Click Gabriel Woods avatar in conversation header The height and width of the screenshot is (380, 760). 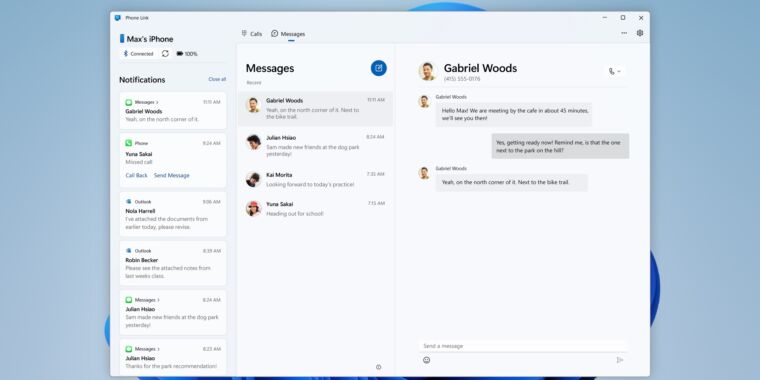pos(427,71)
